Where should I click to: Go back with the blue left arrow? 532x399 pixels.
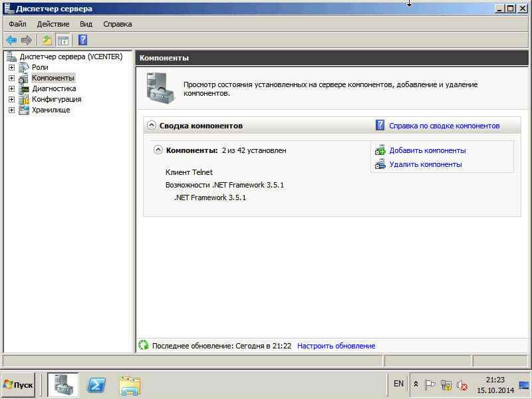11,40
